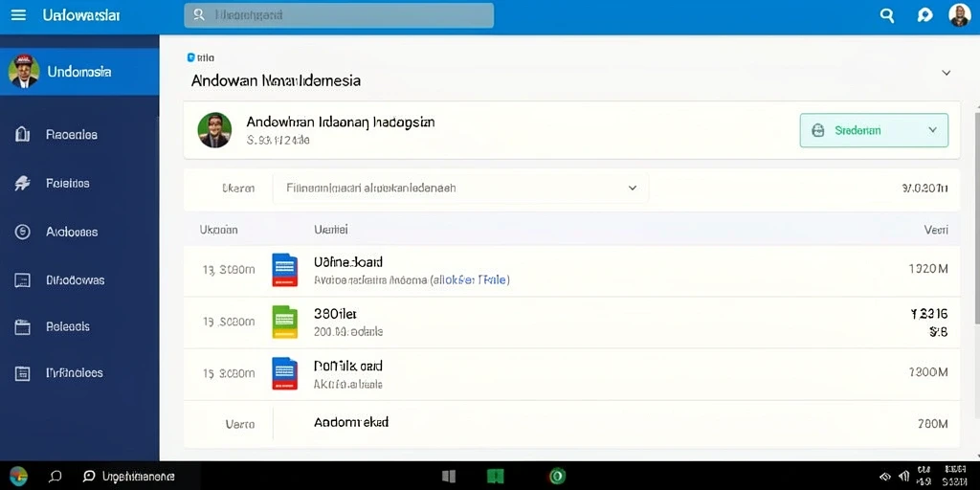Image resolution: width=980 pixels, height=490 pixels.
Task: Open the Ukaran filter dropdown field
Action: click(460, 188)
